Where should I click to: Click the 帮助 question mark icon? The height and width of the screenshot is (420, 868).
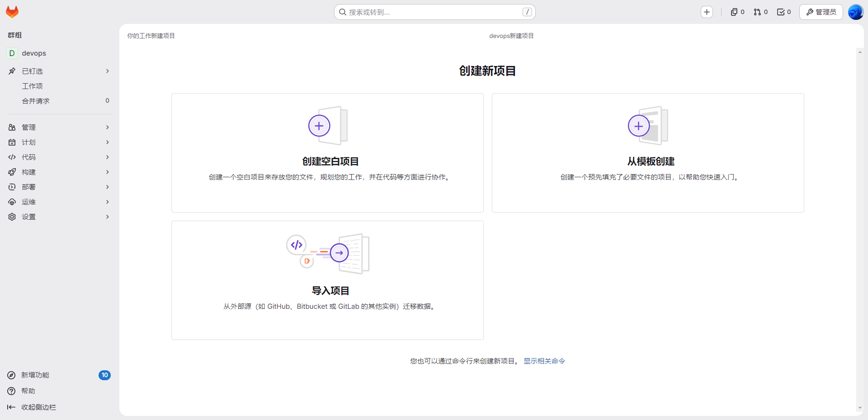pyautogui.click(x=11, y=391)
